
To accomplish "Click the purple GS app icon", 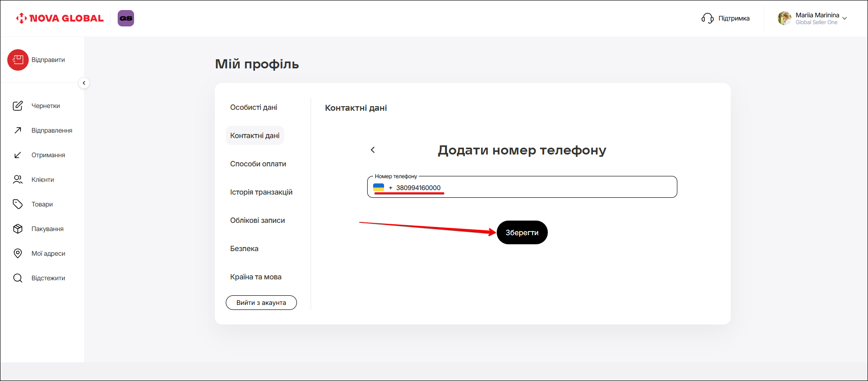I will [126, 18].
